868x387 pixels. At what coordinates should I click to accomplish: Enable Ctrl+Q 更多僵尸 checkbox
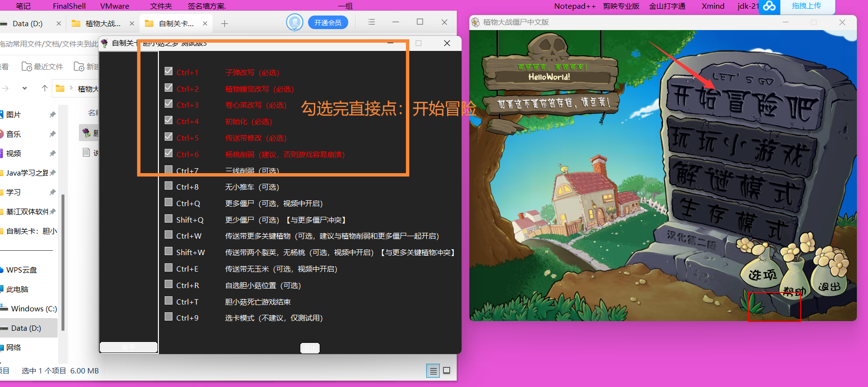coord(169,202)
